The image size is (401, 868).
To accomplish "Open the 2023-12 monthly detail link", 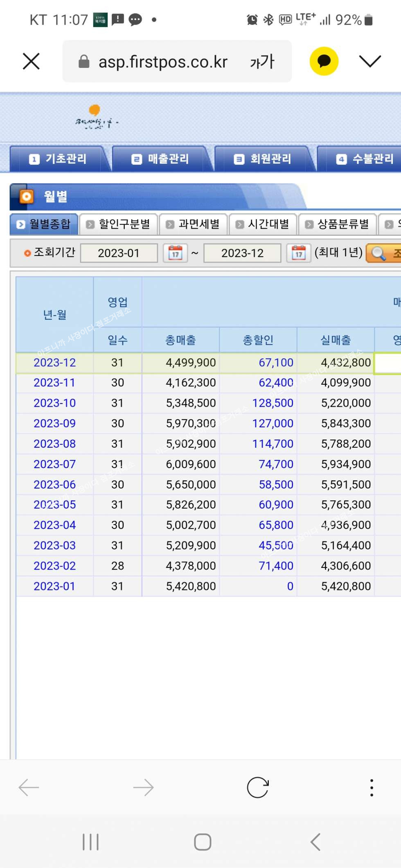I will click(x=54, y=363).
